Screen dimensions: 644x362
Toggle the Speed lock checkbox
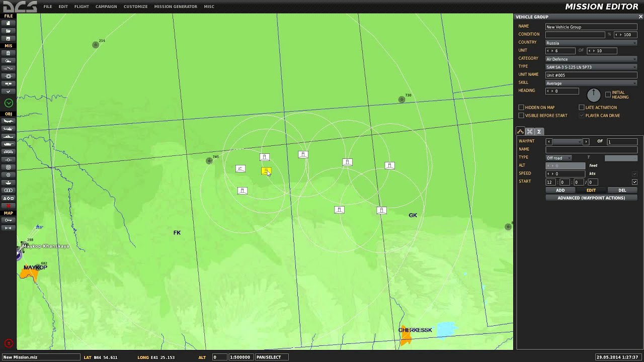tap(634, 174)
